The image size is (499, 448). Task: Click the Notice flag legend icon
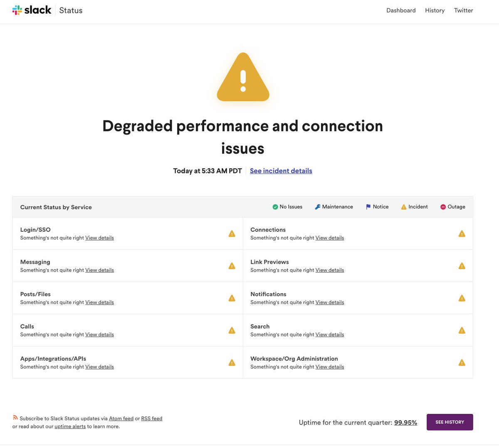tap(368, 207)
